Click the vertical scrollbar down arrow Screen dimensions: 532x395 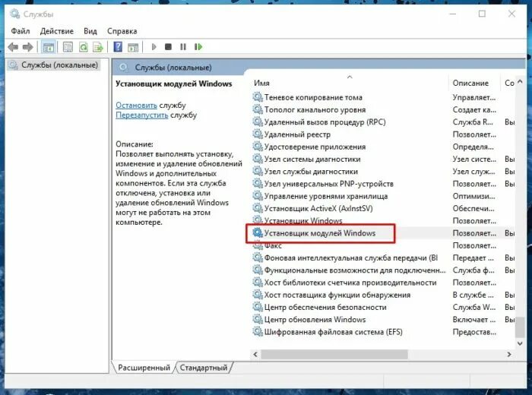520,343
